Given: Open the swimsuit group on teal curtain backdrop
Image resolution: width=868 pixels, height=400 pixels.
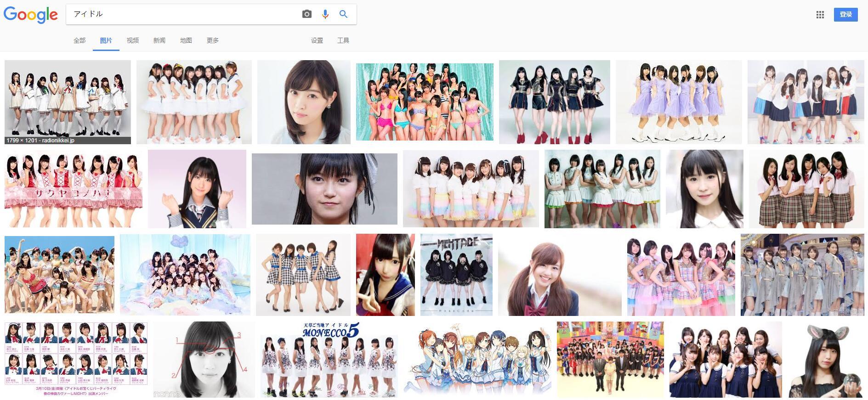Looking at the screenshot, I should (425, 102).
